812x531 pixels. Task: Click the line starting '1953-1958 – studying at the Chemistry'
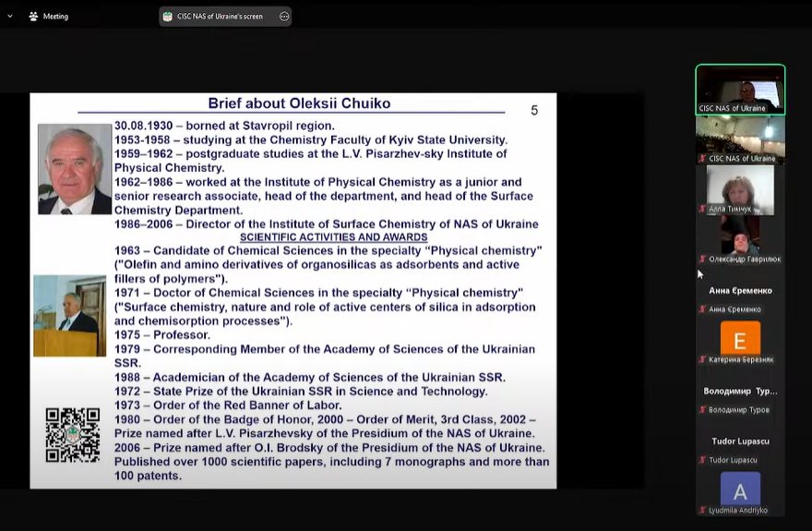point(311,139)
